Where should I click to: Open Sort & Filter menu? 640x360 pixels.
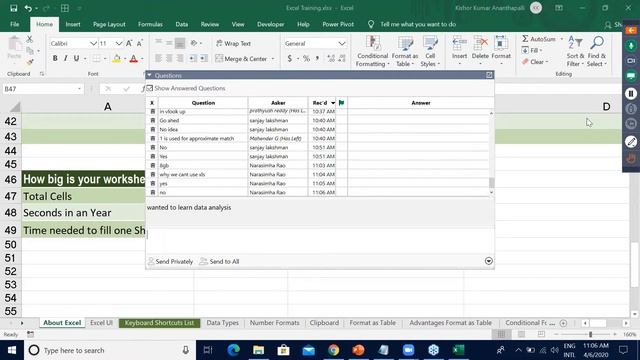pos(575,51)
